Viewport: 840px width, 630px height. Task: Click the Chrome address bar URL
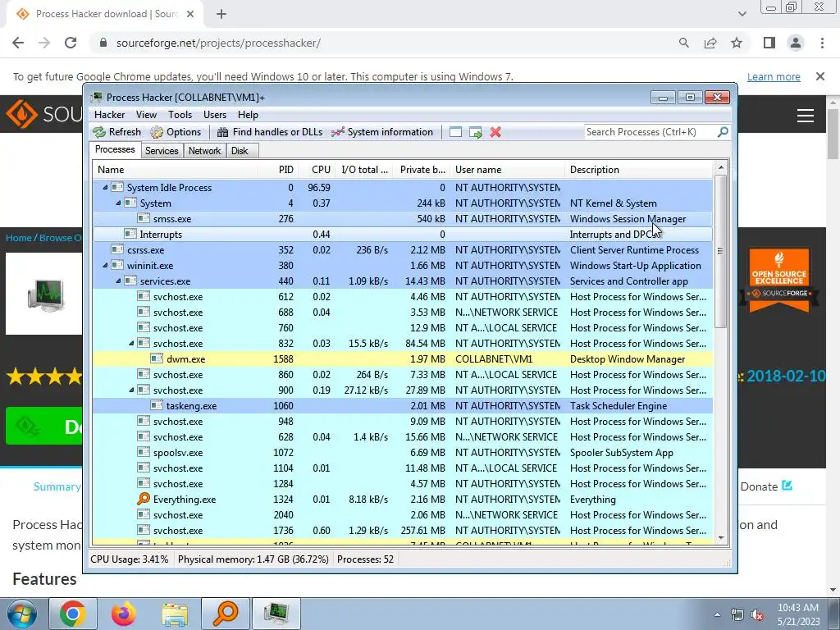click(218, 43)
